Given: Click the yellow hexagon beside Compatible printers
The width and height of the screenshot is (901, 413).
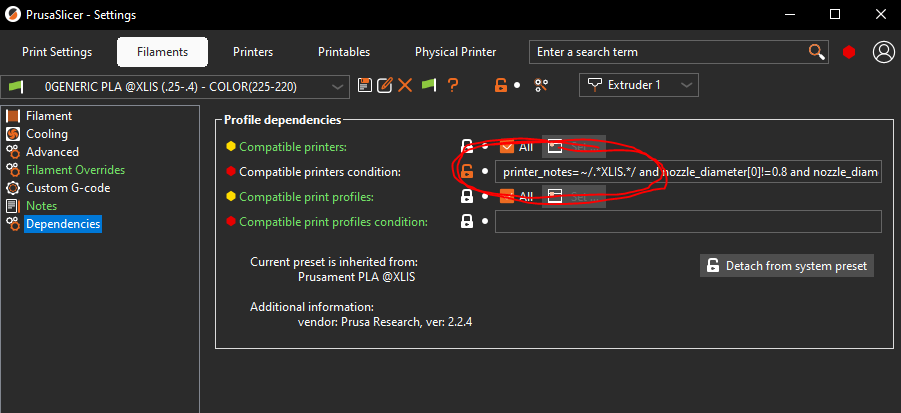Looking at the screenshot, I should [231, 146].
